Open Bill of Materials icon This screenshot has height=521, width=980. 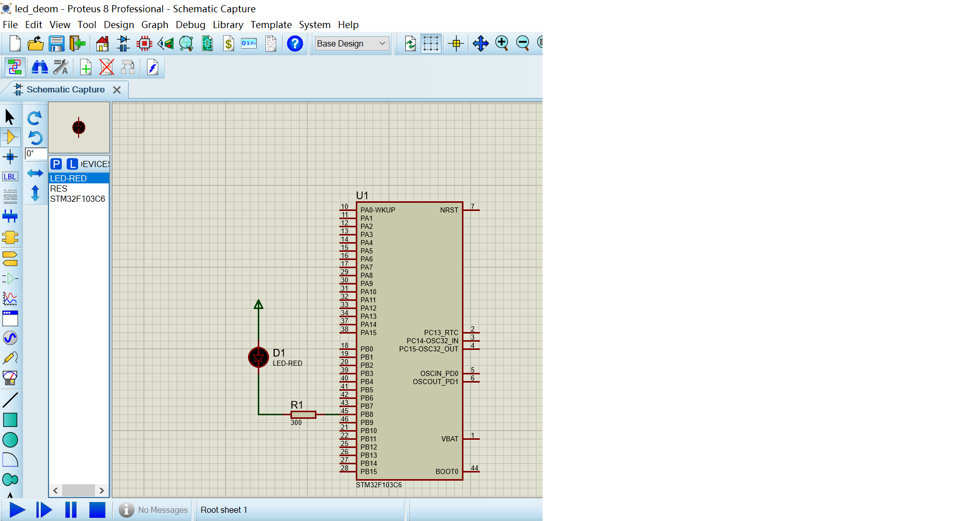(x=228, y=43)
